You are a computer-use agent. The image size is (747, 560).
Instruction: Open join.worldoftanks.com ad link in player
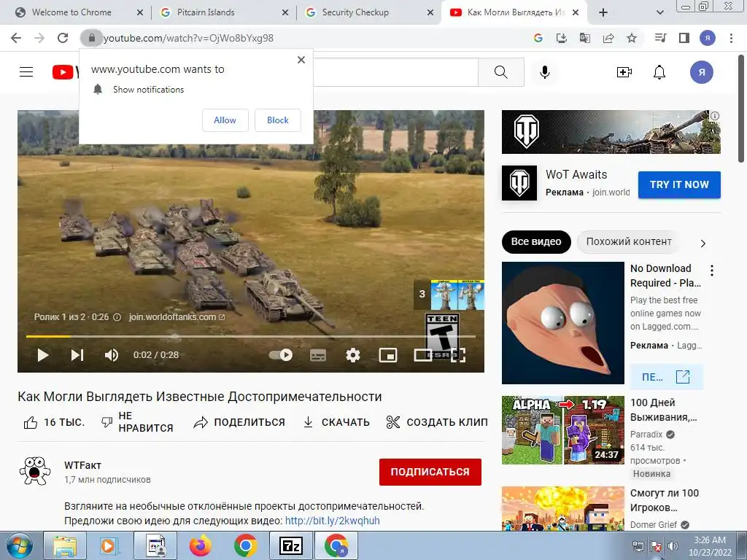(177, 317)
